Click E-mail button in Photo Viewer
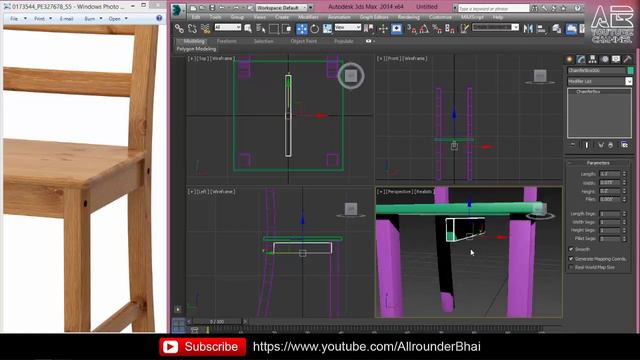 67,19
